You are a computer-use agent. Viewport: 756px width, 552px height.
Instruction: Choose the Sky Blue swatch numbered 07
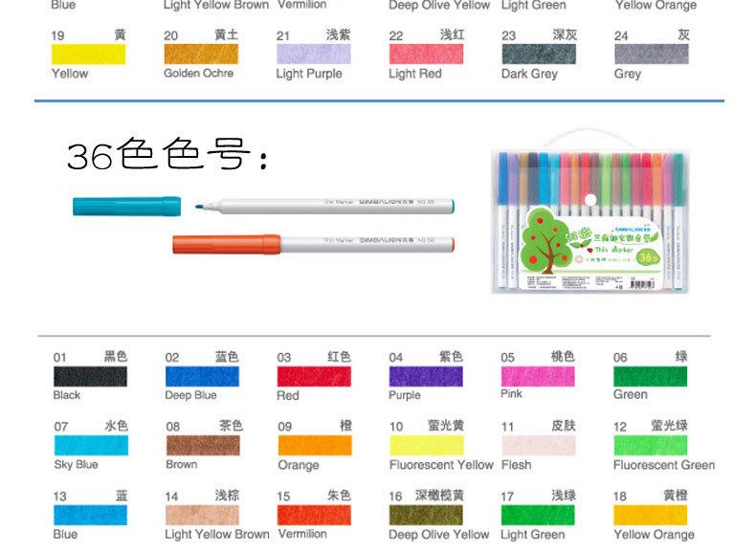tap(90, 446)
